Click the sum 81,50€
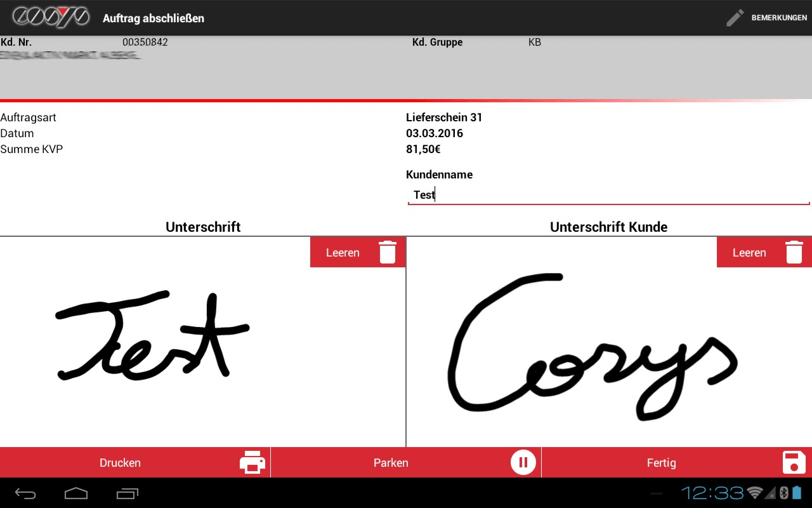The height and width of the screenshot is (508, 812). 423,149
